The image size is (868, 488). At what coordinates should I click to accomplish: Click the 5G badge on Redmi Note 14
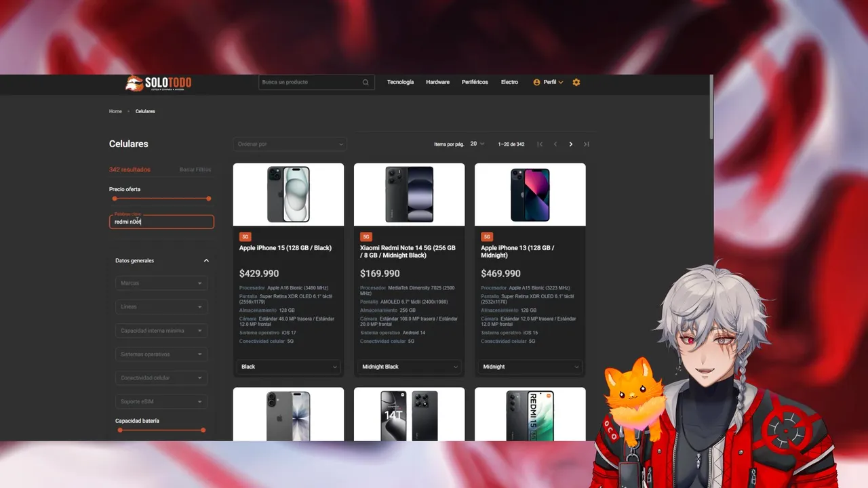366,237
